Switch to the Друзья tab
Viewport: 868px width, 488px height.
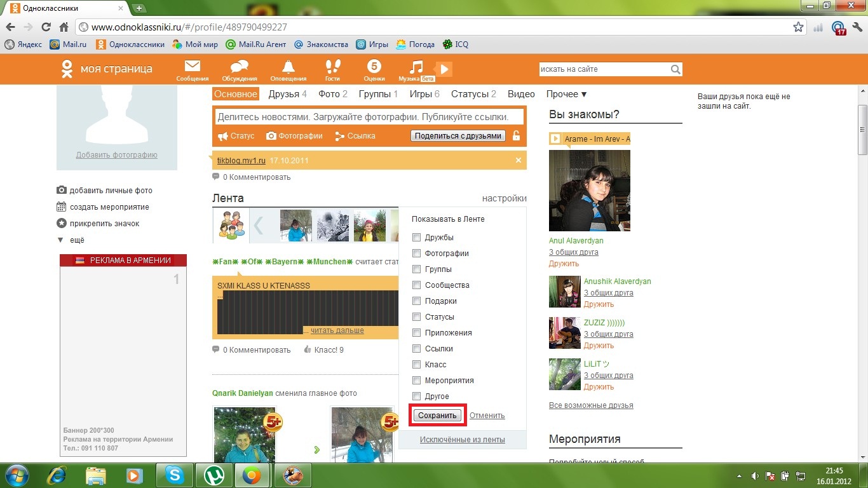288,94
